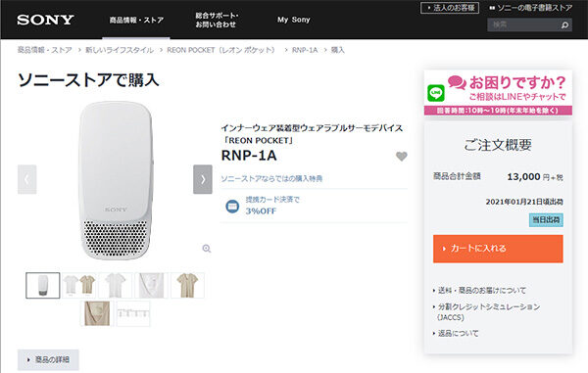Add RNP-1A to favorites with heart icon

point(402,157)
